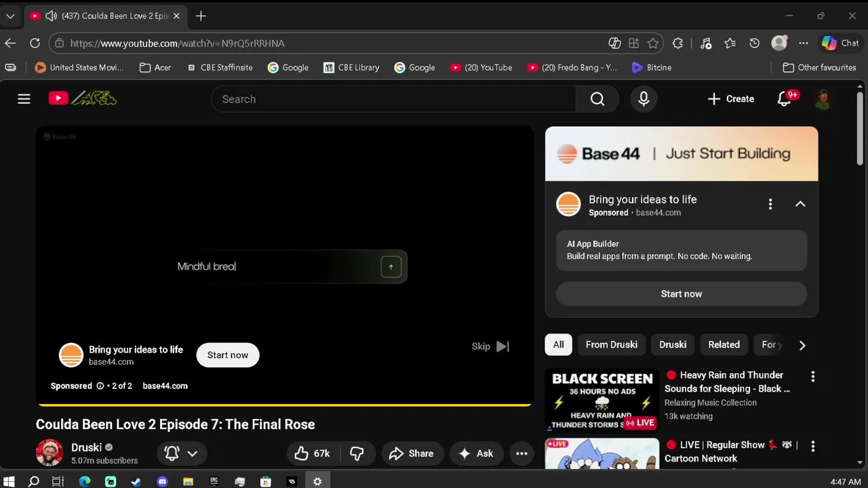Screen dimensions: 868x488
Task: Click Start now in side ad panel
Action: tap(682, 293)
